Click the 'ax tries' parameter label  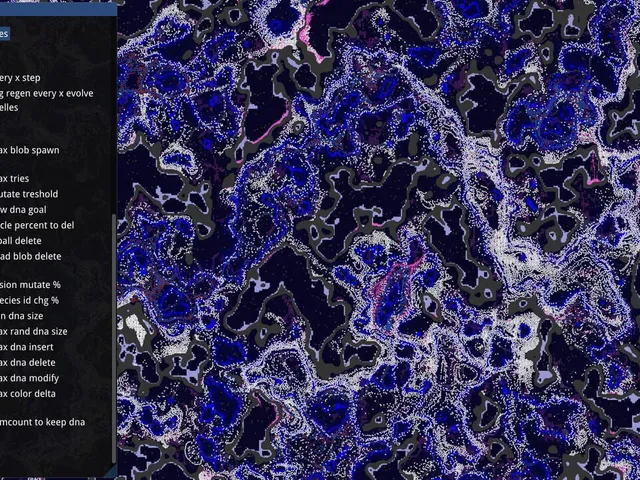(15, 179)
